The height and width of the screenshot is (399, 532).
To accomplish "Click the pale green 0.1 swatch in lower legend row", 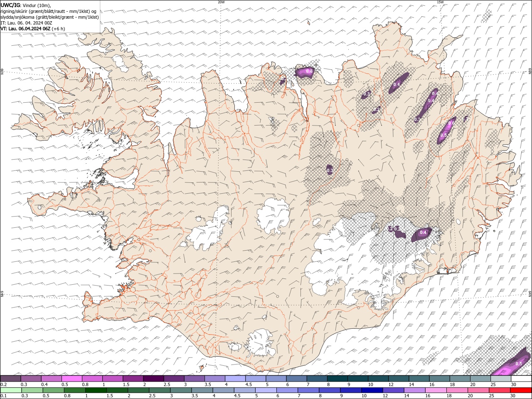I will [11, 390].
